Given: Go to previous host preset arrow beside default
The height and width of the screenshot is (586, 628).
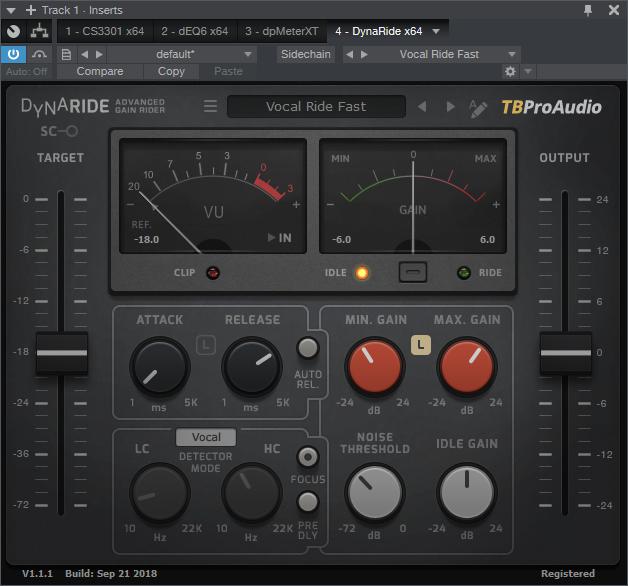Looking at the screenshot, I should pyautogui.click(x=85, y=54).
